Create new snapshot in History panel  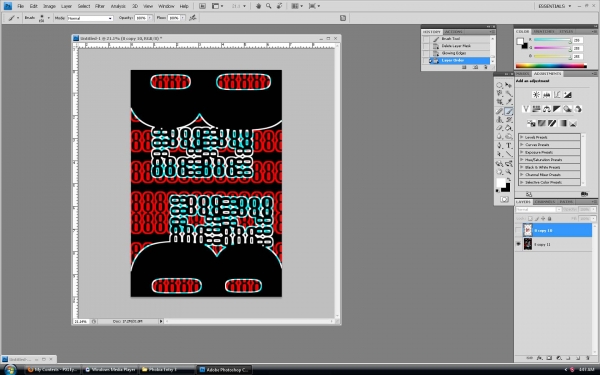475,67
